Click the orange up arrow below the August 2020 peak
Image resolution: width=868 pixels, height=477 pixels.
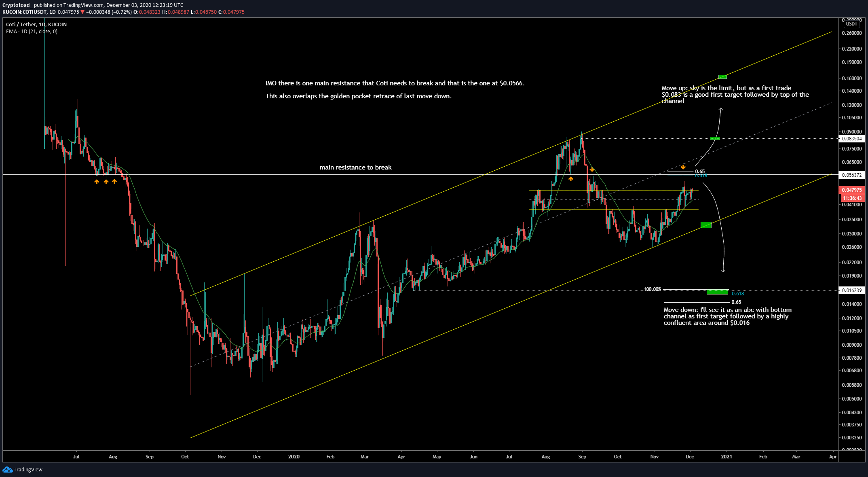(570, 178)
